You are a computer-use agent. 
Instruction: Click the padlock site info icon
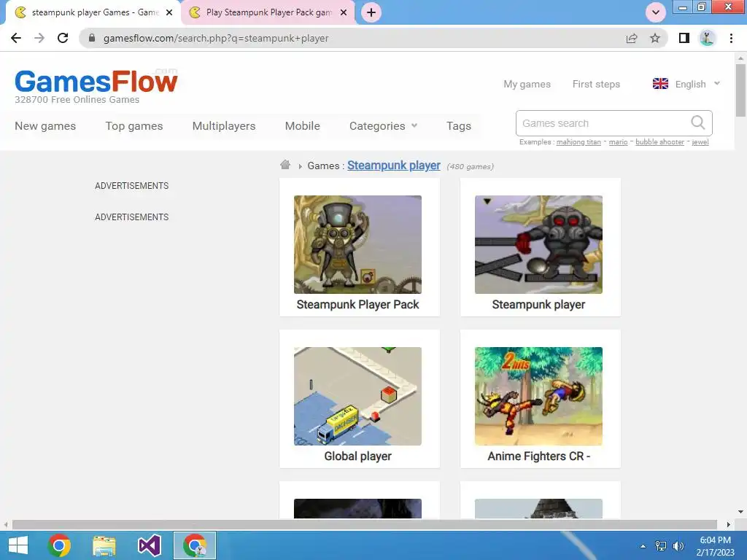tap(92, 38)
